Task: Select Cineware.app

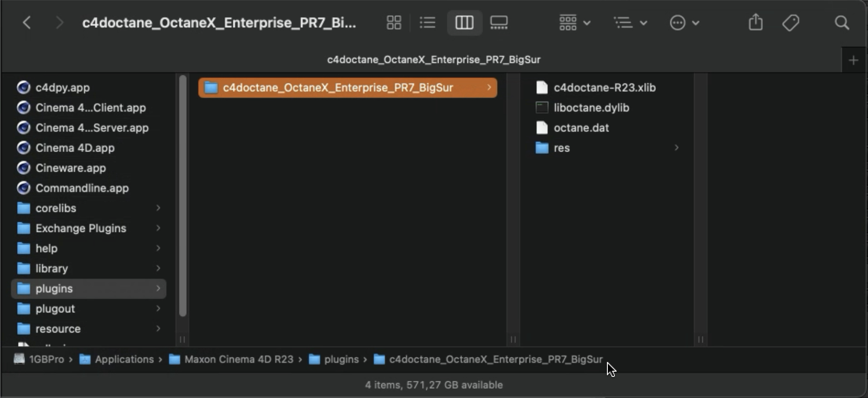Action: click(89, 168)
